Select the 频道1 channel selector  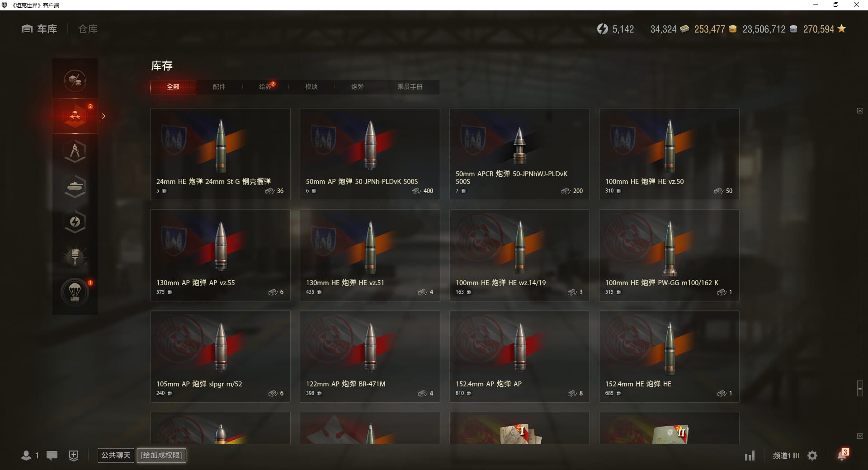(786, 456)
